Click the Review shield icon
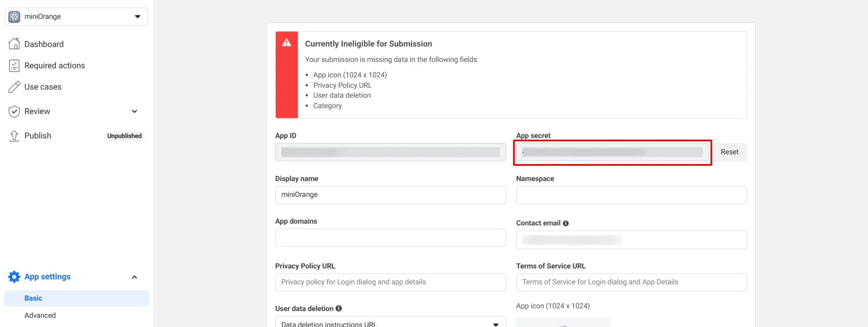The width and height of the screenshot is (868, 327). point(14,111)
